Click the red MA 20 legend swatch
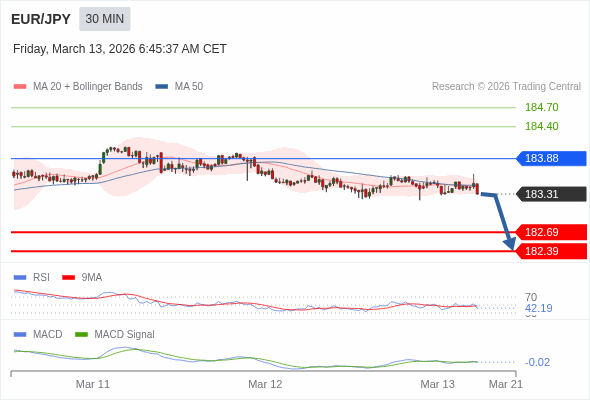Image resolution: width=590 pixels, height=400 pixels. point(20,87)
